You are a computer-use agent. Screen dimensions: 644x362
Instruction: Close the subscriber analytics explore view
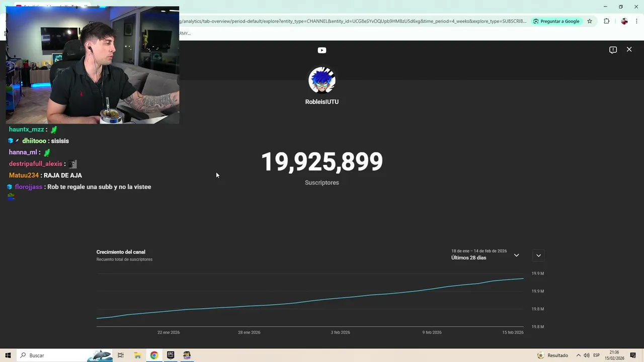pyautogui.click(x=629, y=49)
